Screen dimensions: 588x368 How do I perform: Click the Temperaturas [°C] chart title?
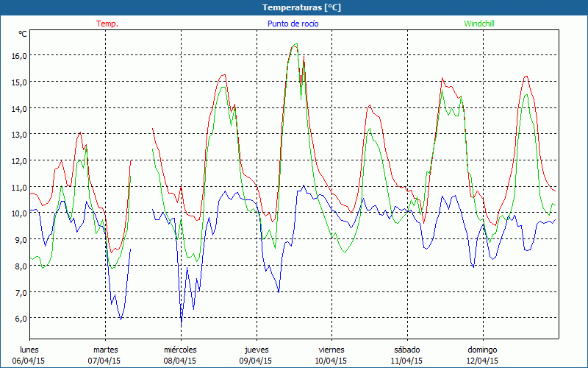click(x=293, y=7)
